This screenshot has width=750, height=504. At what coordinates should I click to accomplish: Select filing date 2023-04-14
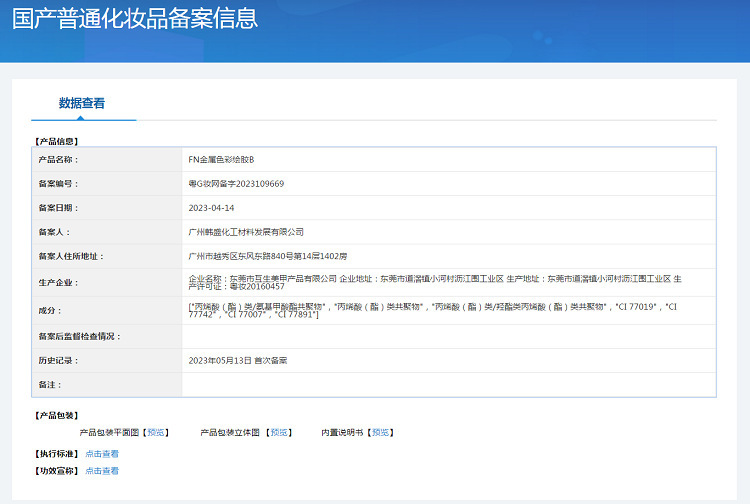click(x=211, y=208)
